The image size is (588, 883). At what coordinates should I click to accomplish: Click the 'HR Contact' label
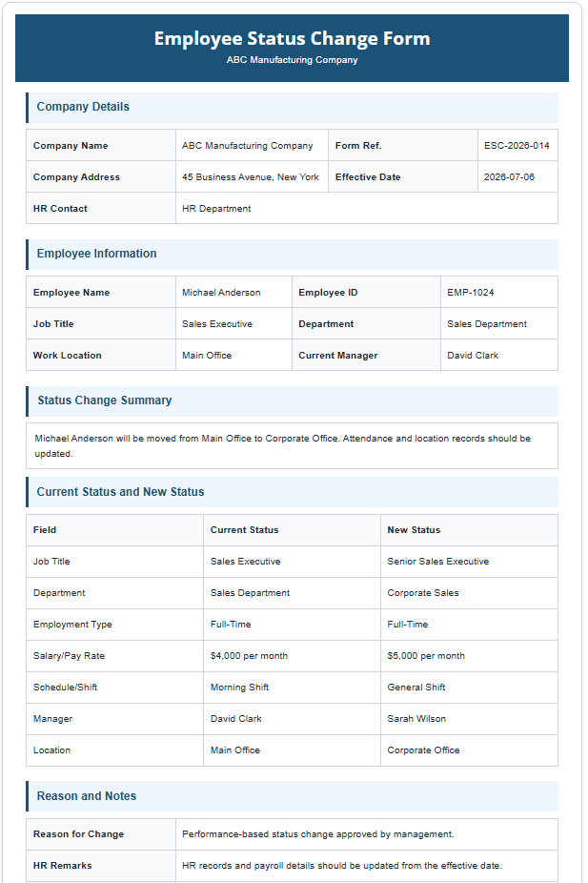60,209
